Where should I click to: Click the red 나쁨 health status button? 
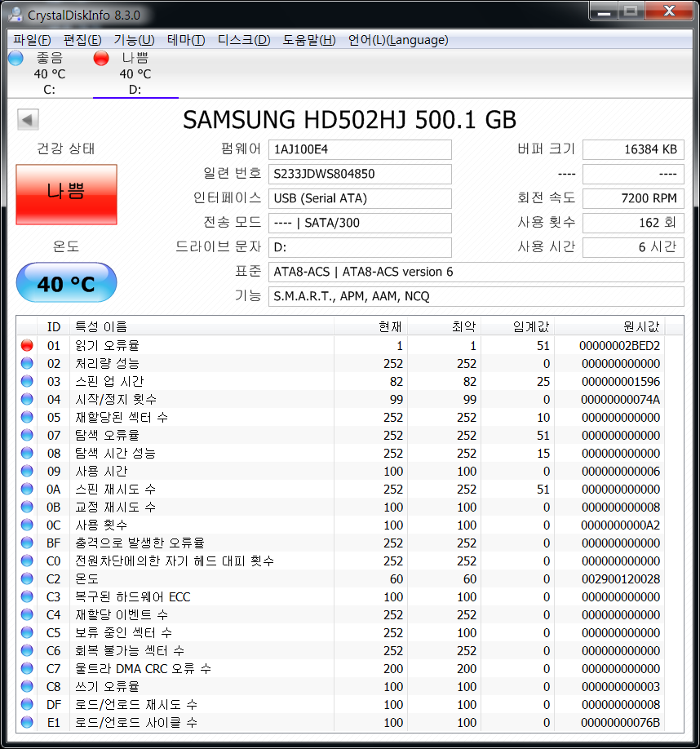pyautogui.click(x=66, y=192)
